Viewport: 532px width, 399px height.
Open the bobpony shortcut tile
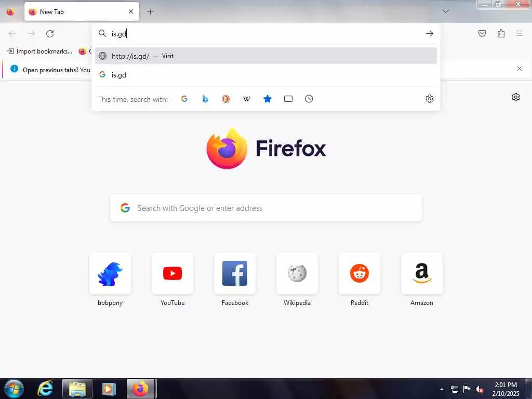tap(110, 273)
